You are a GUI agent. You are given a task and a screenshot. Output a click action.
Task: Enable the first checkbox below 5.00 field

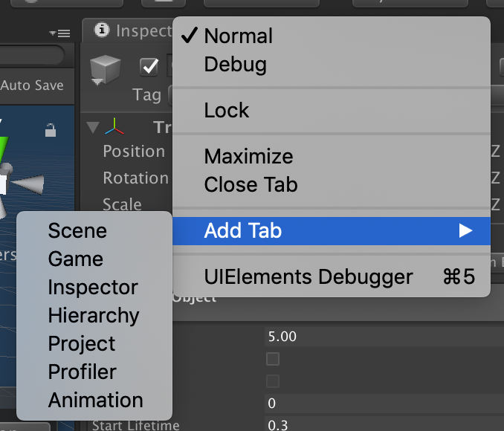coord(273,359)
